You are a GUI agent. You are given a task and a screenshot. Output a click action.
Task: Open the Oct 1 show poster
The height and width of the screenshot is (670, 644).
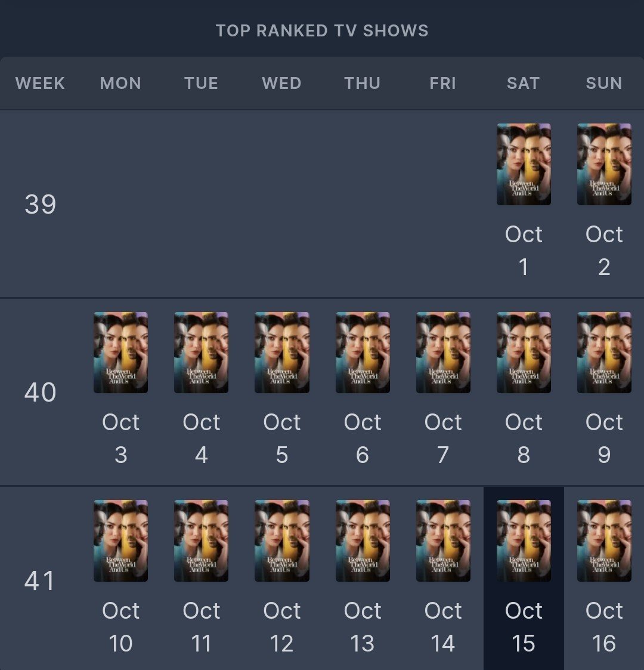click(524, 164)
